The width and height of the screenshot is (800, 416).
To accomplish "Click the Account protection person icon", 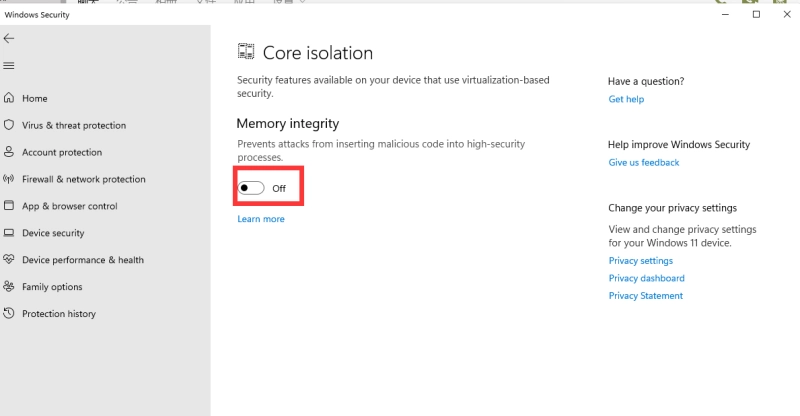I will 9,152.
